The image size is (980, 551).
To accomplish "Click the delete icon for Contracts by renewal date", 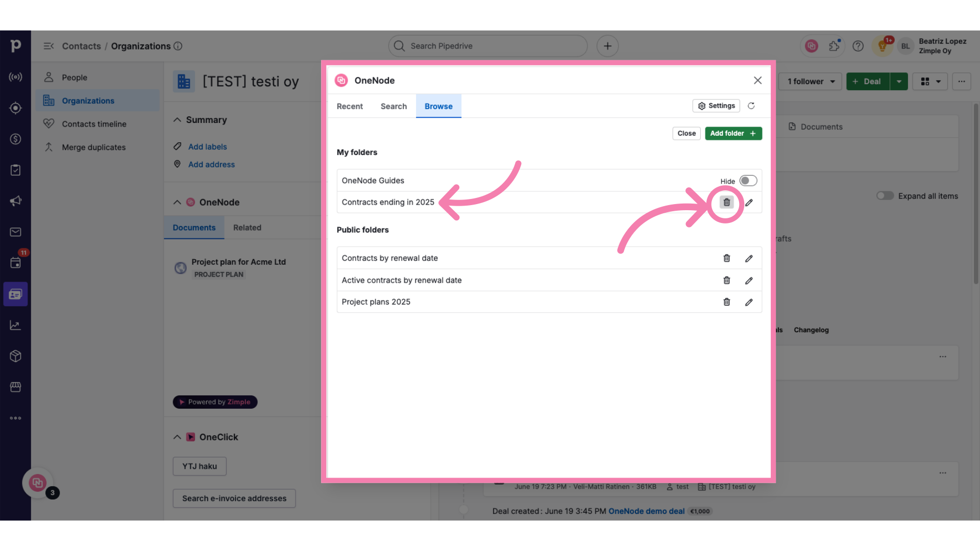I will [x=727, y=258].
